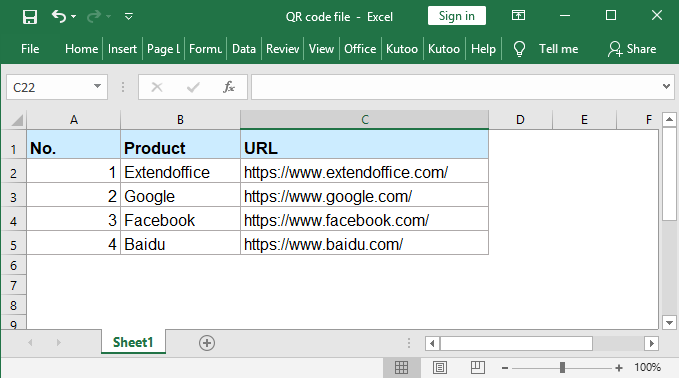Expand the formula bar chevron
Screen dimensions: 679x378
click(666, 87)
